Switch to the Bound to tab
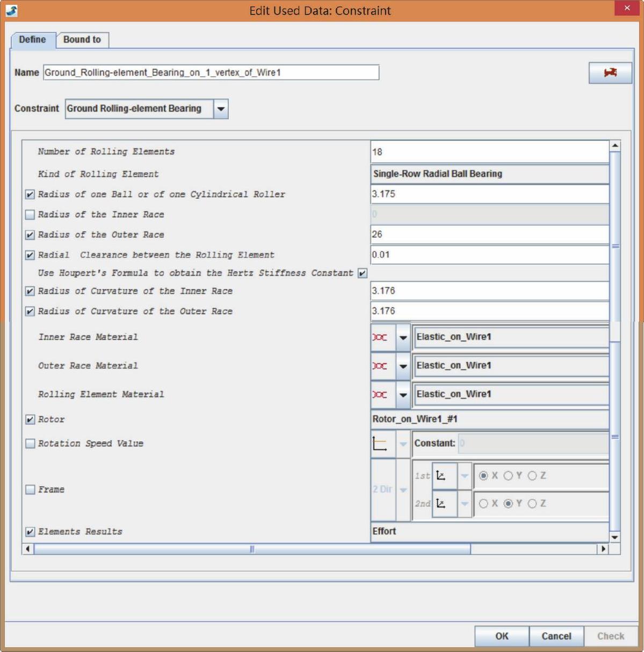Image resolution: width=644 pixels, height=652 pixels. point(82,40)
